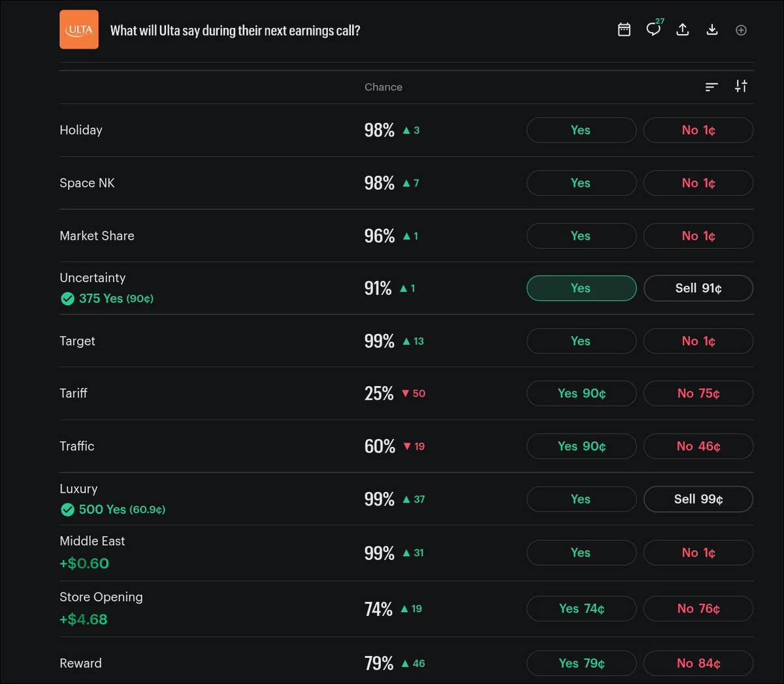Image resolution: width=784 pixels, height=684 pixels.
Task: Click highlighted Yes for Uncertainty
Action: 581,288
